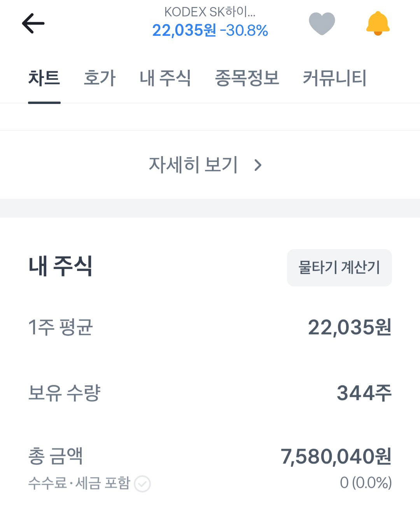This screenshot has width=420, height=511.
Task: Tap the 총 금액 7,580,040원 amount
Action: pos(336,457)
